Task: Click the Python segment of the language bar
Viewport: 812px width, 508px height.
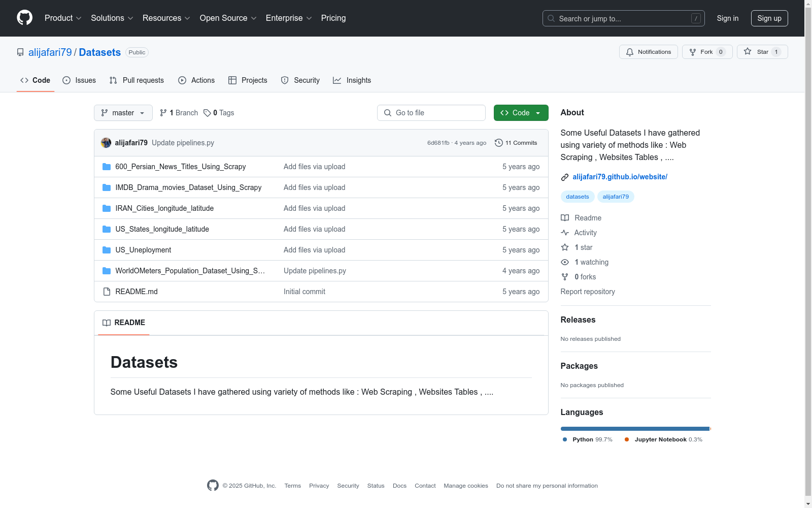Action: pos(635,429)
